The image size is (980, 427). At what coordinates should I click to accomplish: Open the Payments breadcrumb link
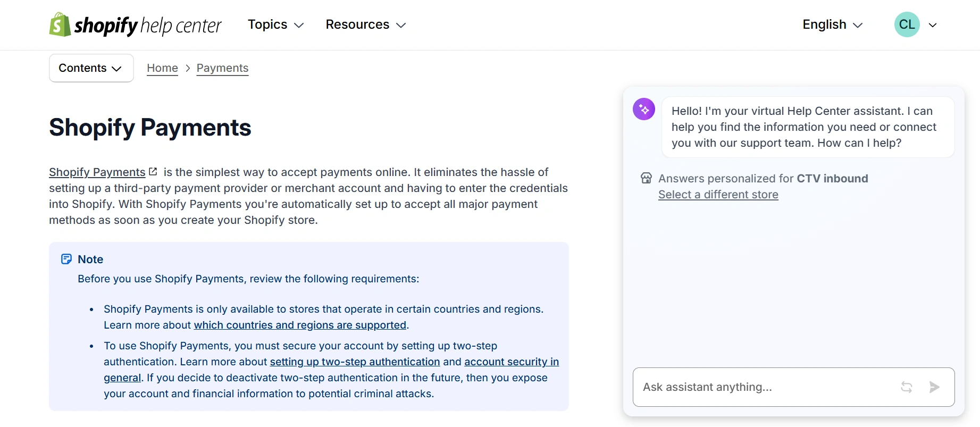[x=222, y=68]
